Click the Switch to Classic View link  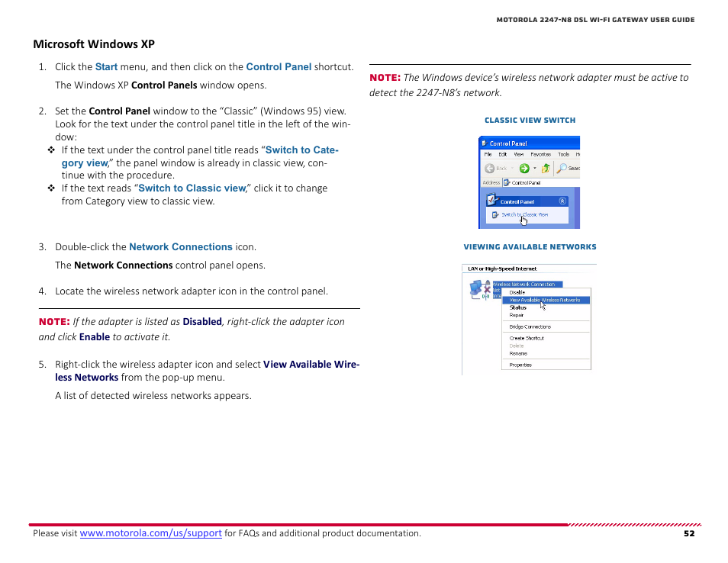coord(525,215)
